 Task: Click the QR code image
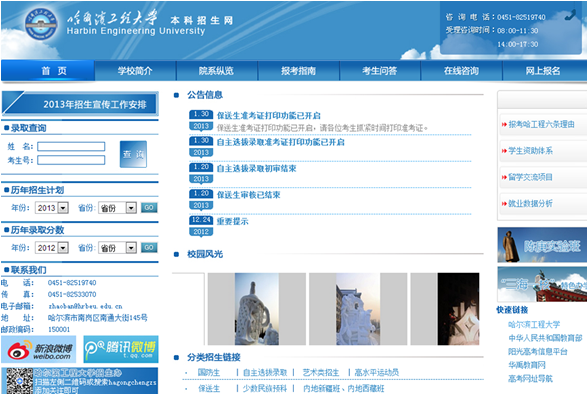(18, 380)
